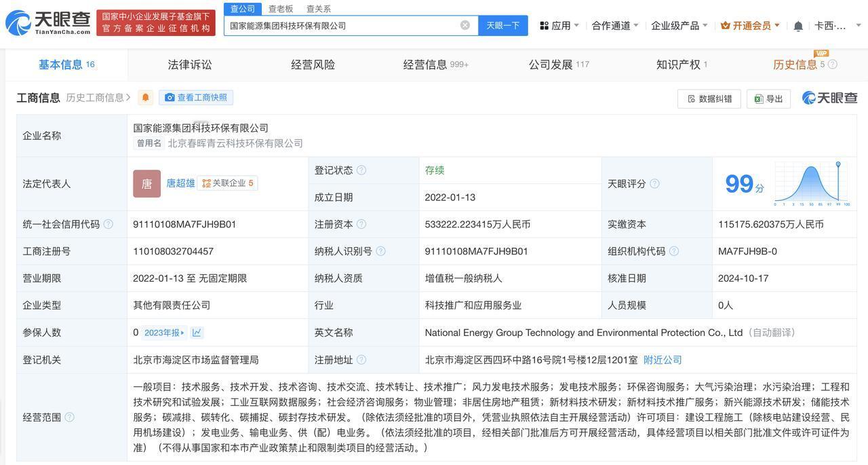Click 附近公司 link
Viewport: 868px width, 465px height.
(663, 360)
